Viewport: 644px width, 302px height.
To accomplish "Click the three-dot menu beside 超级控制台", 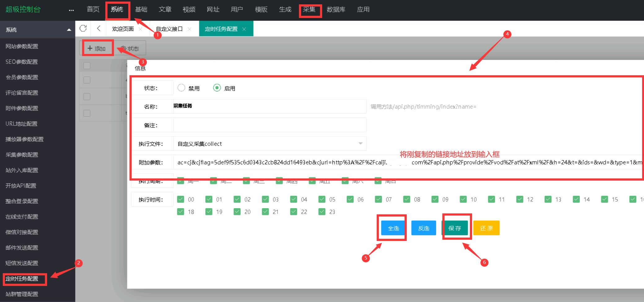I will pyautogui.click(x=71, y=10).
